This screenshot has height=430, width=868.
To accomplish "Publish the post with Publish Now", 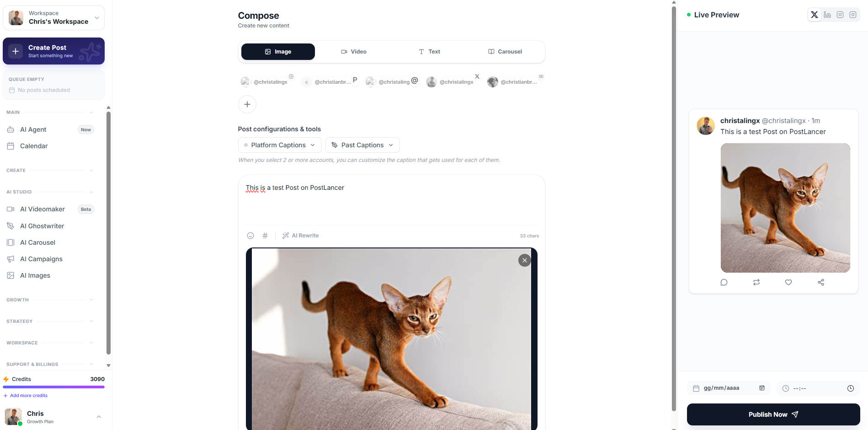I will click(x=773, y=414).
